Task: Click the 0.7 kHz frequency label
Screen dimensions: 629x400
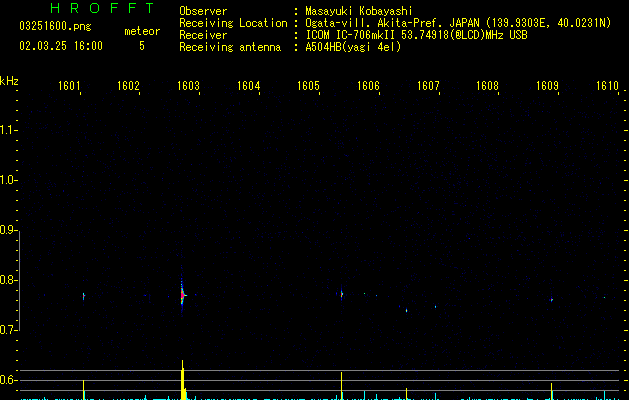Action: [x=8, y=330]
